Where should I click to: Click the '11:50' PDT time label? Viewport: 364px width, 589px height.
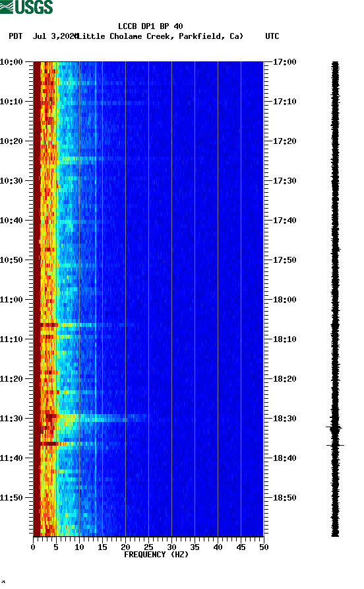11,498
